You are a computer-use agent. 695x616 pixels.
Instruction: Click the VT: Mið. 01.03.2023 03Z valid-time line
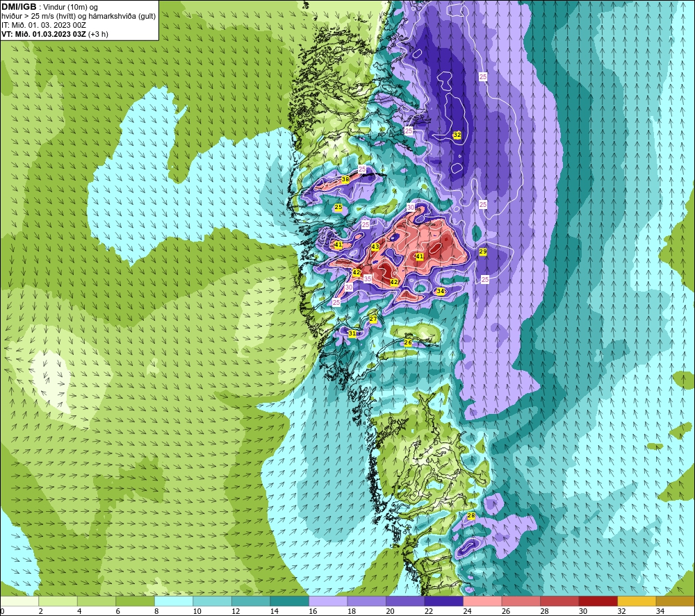click(x=43, y=34)
